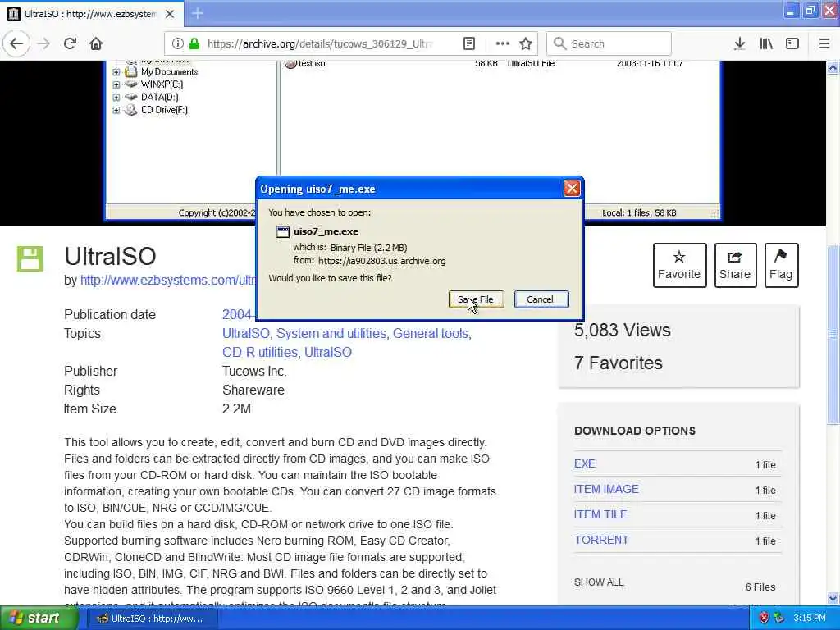The width and height of the screenshot is (840, 630).
Task: Click SHOW ALL download files
Action: pyautogui.click(x=599, y=582)
